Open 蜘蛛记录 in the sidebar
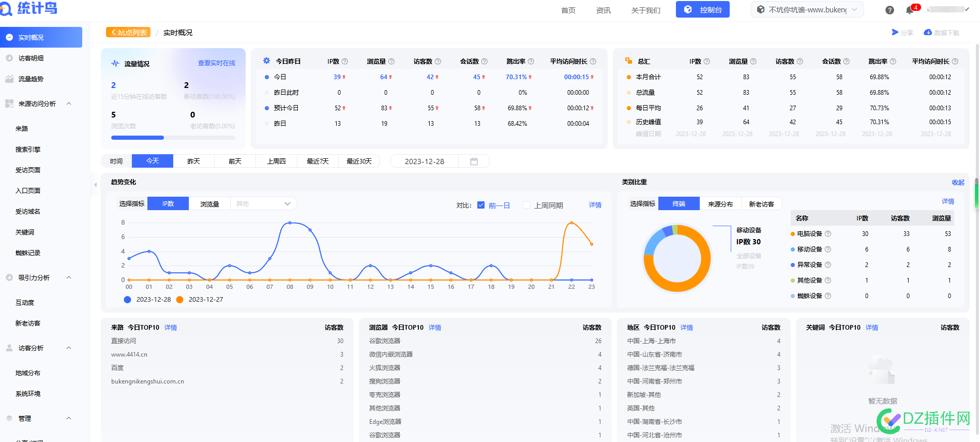980x442 pixels. [28, 253]
